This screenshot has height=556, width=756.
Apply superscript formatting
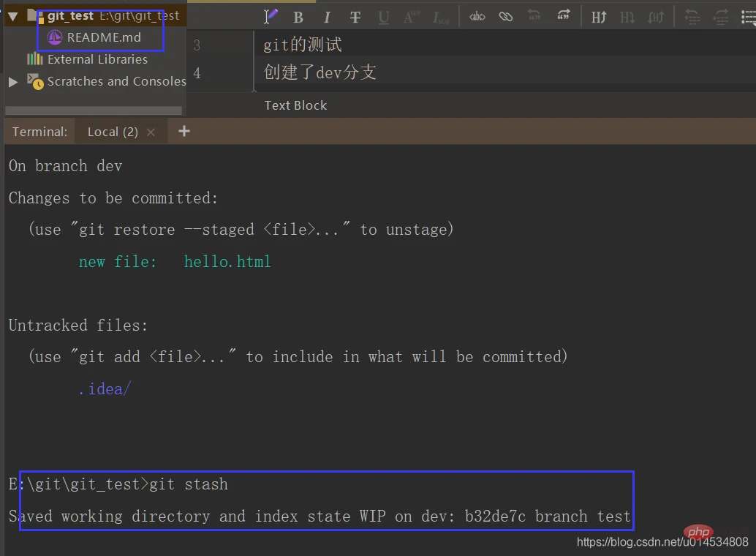click(x=412, y=17)
